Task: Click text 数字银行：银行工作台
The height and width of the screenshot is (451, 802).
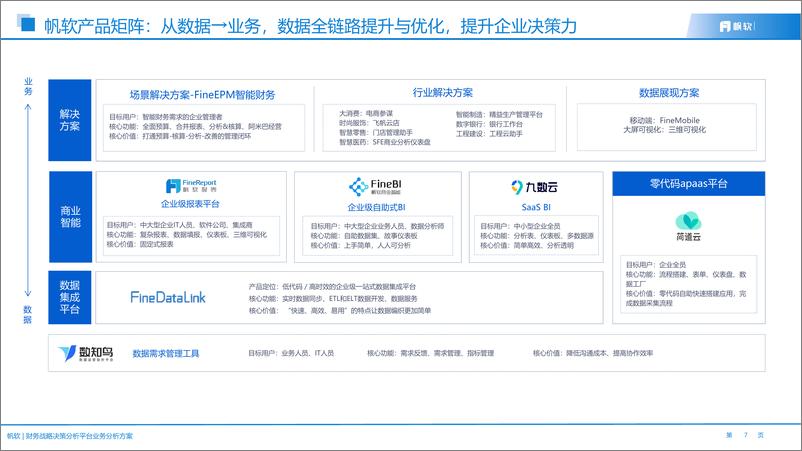Action: (x=489, y=124)
